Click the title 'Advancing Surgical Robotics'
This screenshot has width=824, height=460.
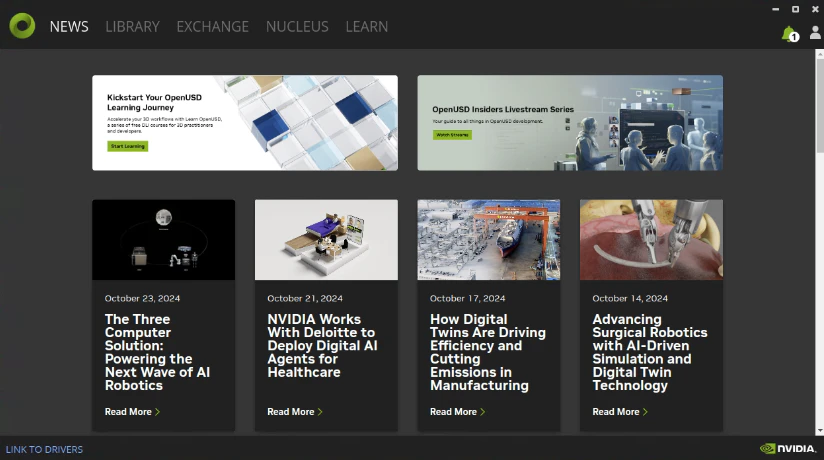pos(650,352)
